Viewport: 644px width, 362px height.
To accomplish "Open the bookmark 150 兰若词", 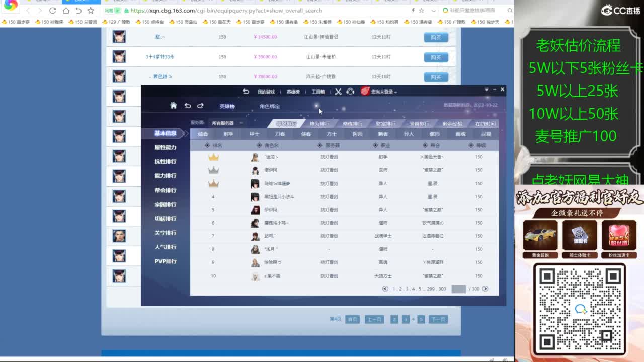I will point(83,22).
